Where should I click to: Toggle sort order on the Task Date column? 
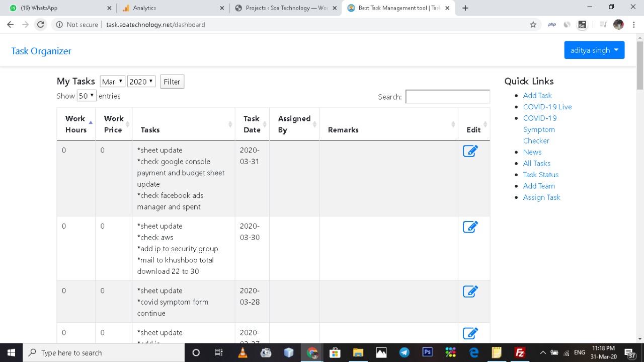[x=252, y=124]
